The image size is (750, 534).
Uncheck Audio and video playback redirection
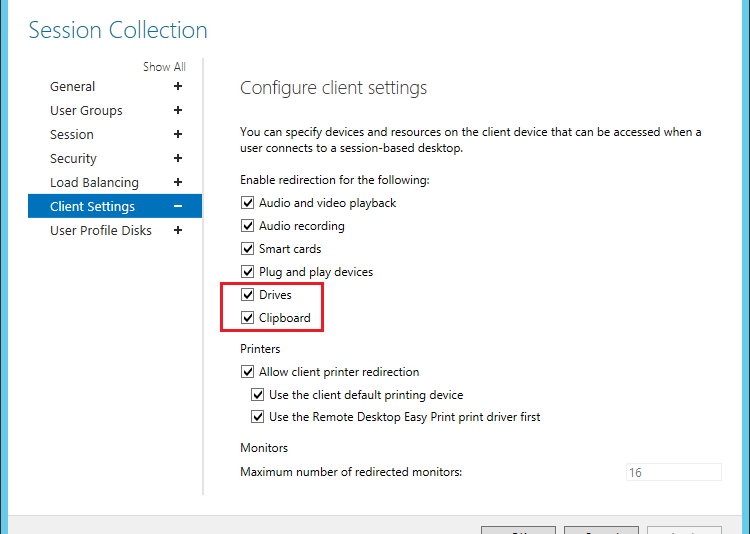point(248,203)
